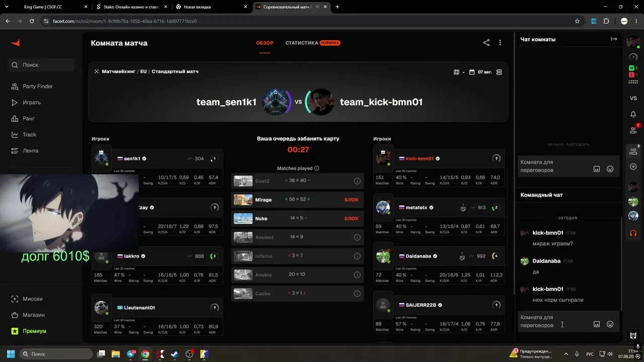This screenshot has width=644, height=362.
Task: Open emoji picker in team chat input
Action: [610, 324]
